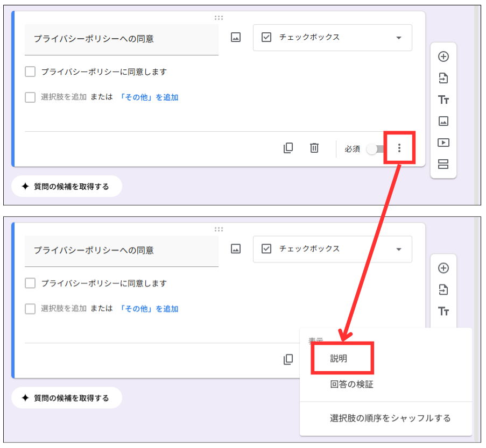Grab the lower card's drag handle dots
486x448 pixels.
click(x=219, y=229)
